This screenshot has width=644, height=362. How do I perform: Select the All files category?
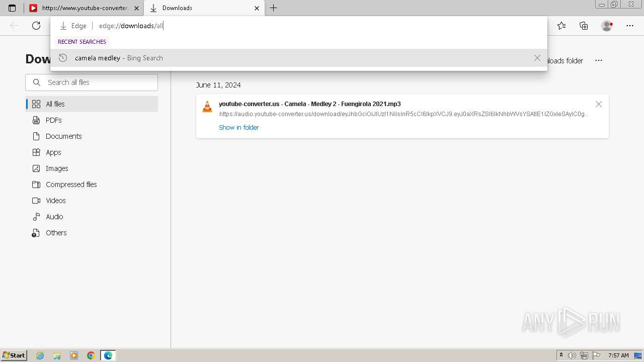92,104
